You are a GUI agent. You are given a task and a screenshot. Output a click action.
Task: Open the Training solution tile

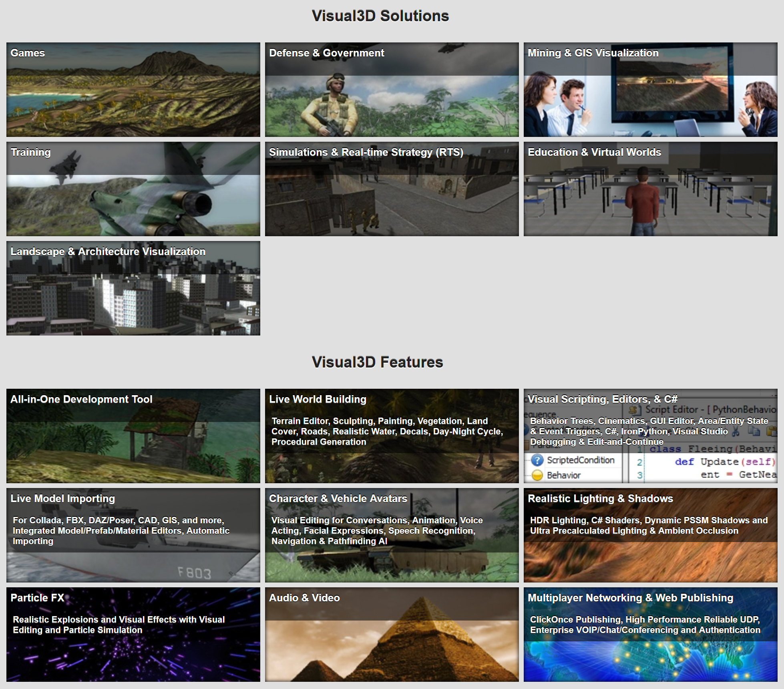(x=133, y=189)
